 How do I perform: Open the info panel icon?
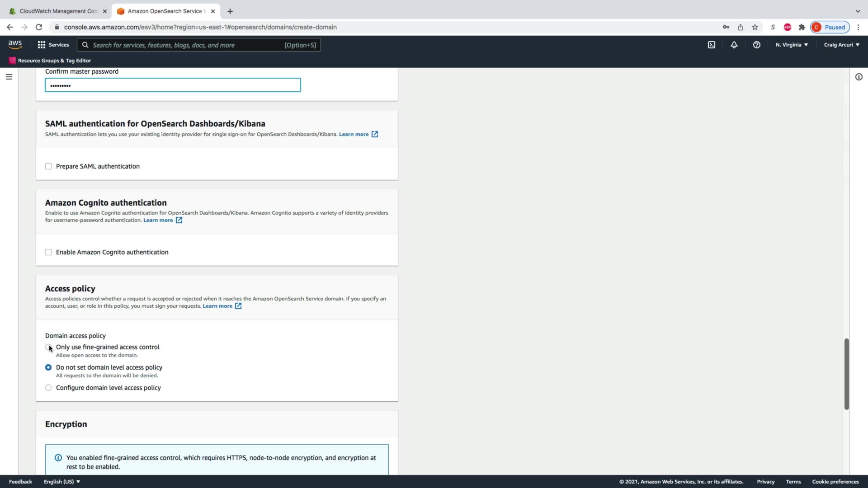click(x=859, y=77)
